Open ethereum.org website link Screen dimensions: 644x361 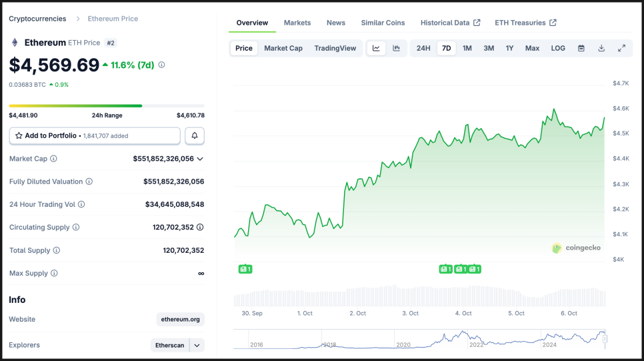180,320
